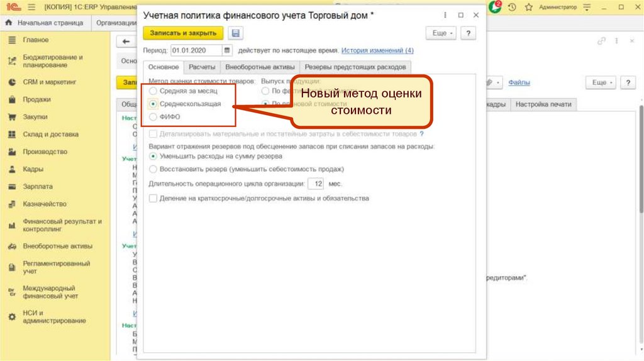Click the background window vertical scrollbar
The width and height of the screenshot is (644, 361).
(641, 160)
